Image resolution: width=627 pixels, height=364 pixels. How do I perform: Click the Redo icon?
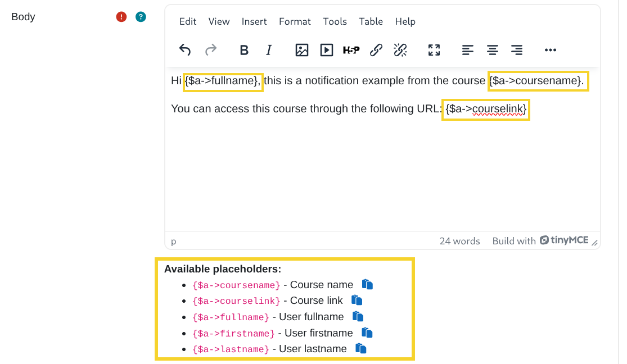point(211,50)
